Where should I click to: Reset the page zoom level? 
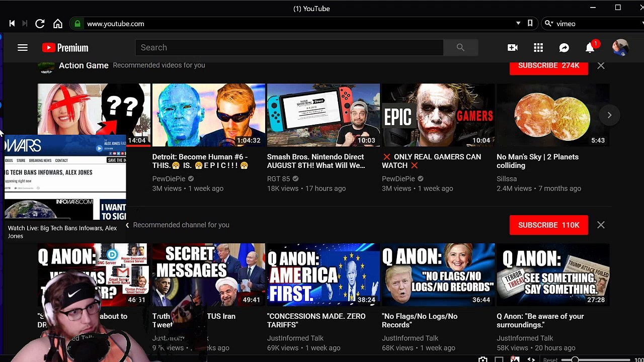tap(550, 360)
